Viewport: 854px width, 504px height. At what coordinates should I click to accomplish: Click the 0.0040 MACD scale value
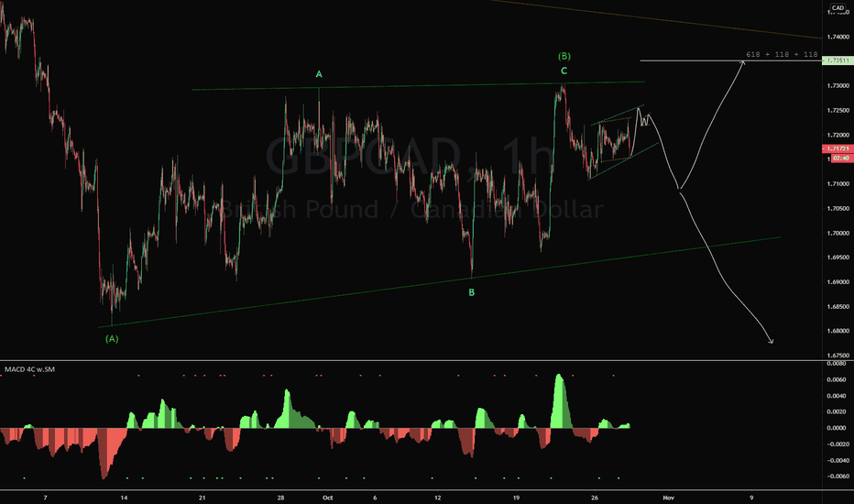tap(837, 396)
